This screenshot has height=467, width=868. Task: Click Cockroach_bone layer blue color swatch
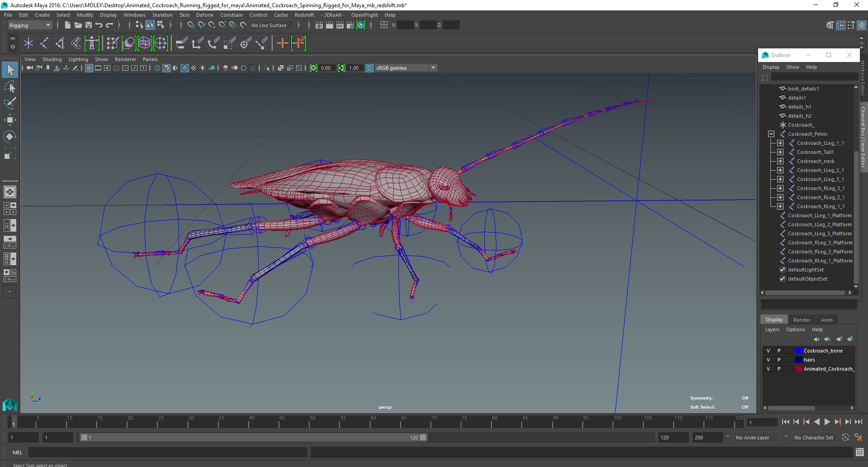tap(799, 351)
